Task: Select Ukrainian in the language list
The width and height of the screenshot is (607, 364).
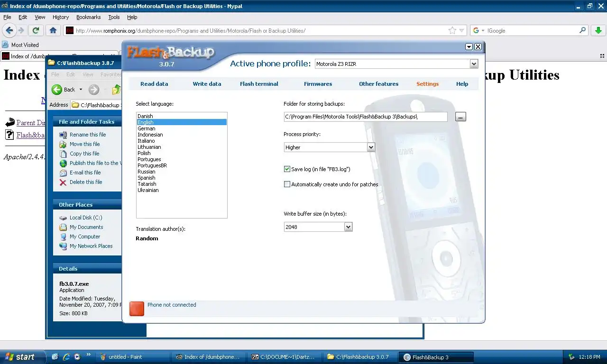Action: click(x=181, y=190)
